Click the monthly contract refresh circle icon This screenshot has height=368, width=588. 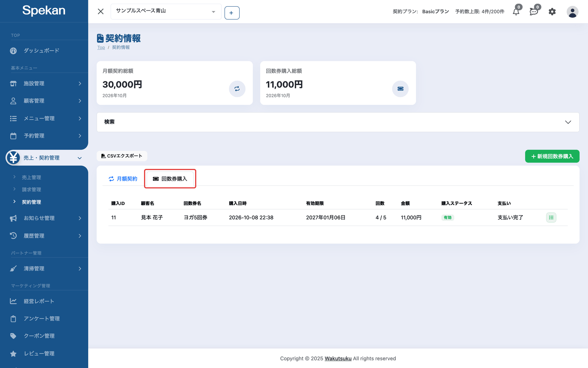(237, 89)
